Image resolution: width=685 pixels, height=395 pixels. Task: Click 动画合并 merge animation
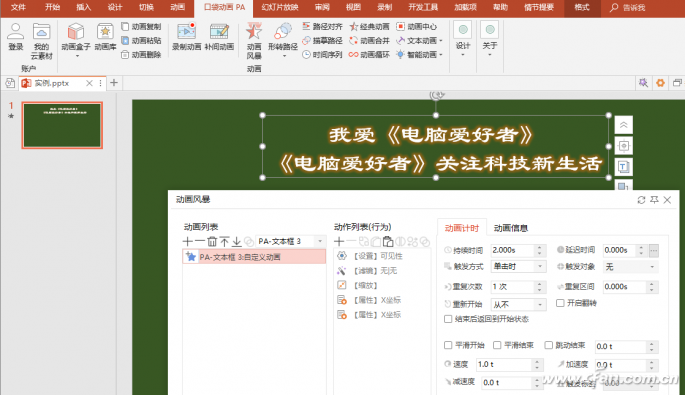point(369,41)
